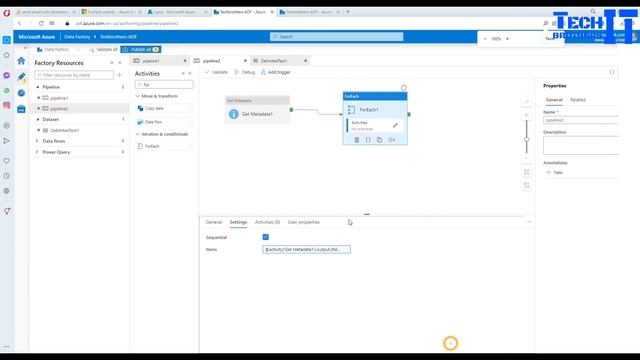
Task: Expand the Data flows tree group
Action: [x=38, y=141]
